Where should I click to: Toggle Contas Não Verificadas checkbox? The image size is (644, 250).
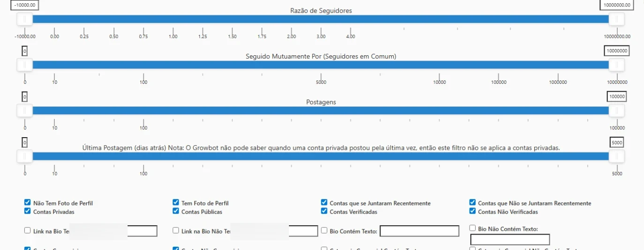[x=472, y=211]
